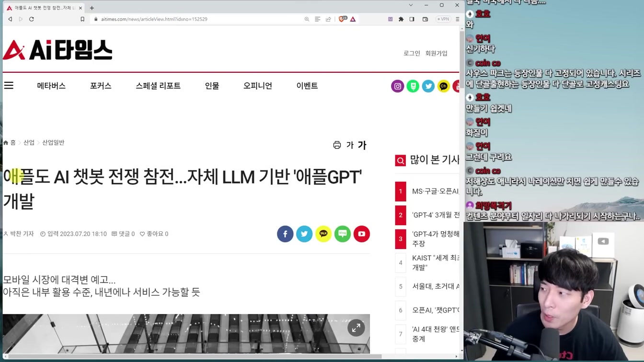Screen dimensions: 644x362
Task: Click the 좋아요 0 heart button
Action: [154, 234]
